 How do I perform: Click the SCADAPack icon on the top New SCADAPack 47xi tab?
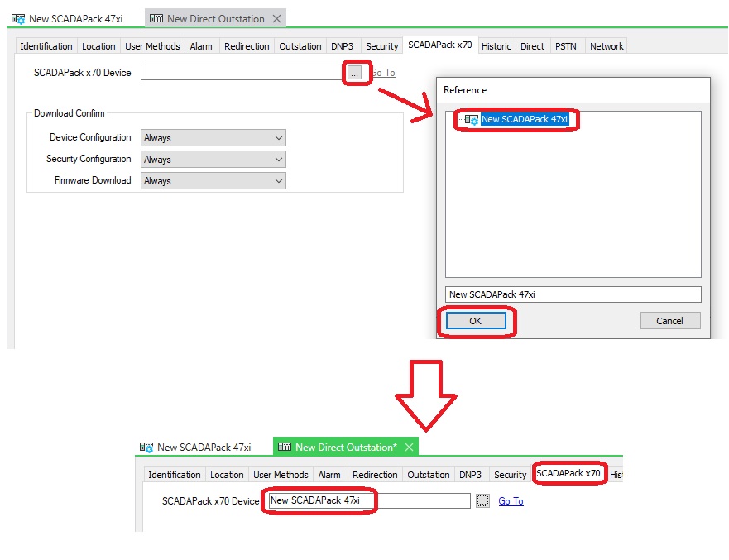point(18,19)
